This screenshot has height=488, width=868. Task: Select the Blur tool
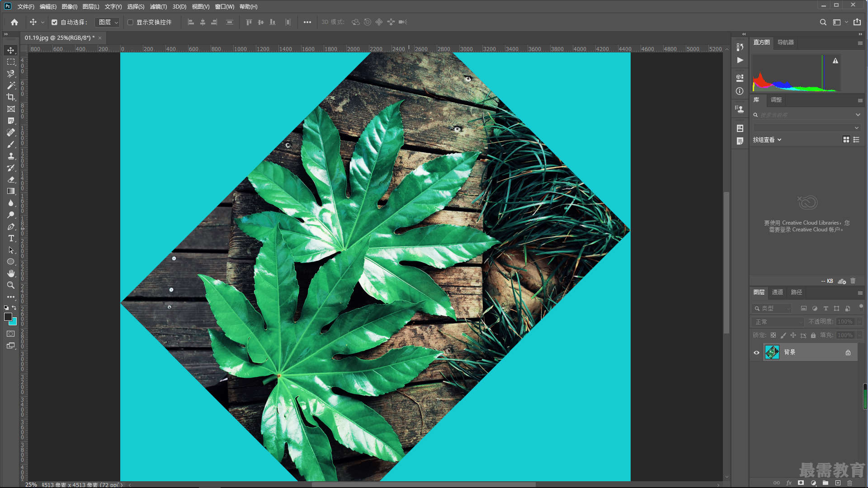[x=11, y=203]
